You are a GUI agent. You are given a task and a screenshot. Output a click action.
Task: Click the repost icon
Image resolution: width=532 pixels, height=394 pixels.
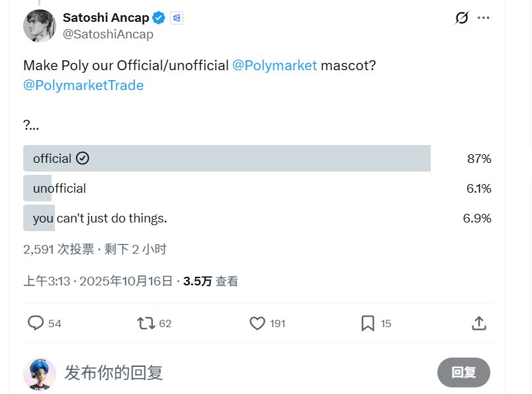point(146,323)
